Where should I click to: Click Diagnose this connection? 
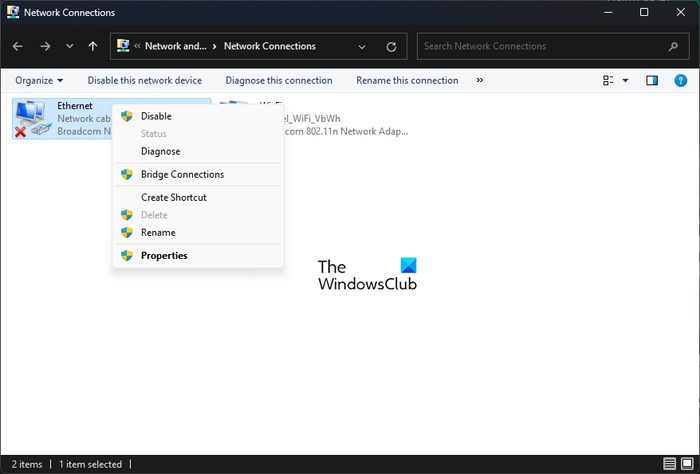coord(279,80)
